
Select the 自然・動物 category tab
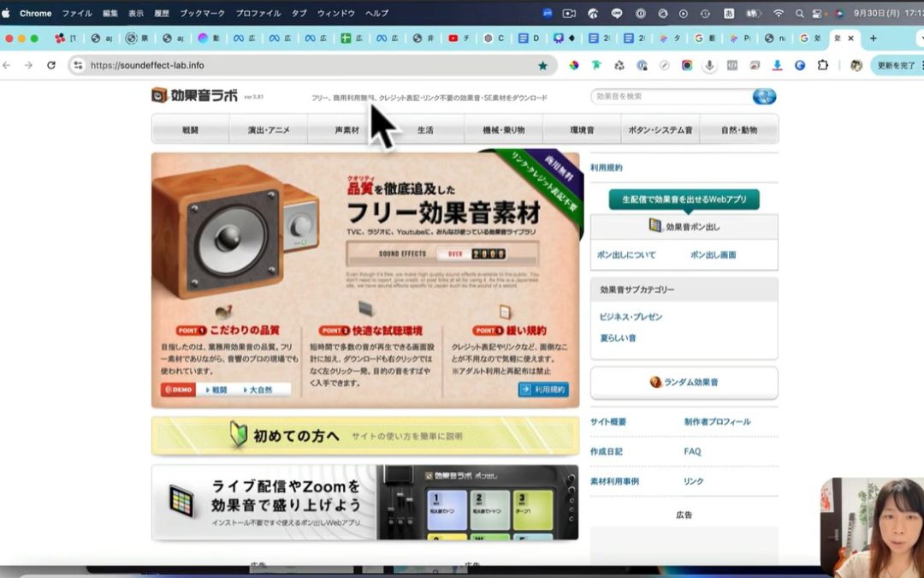(739, 128)
